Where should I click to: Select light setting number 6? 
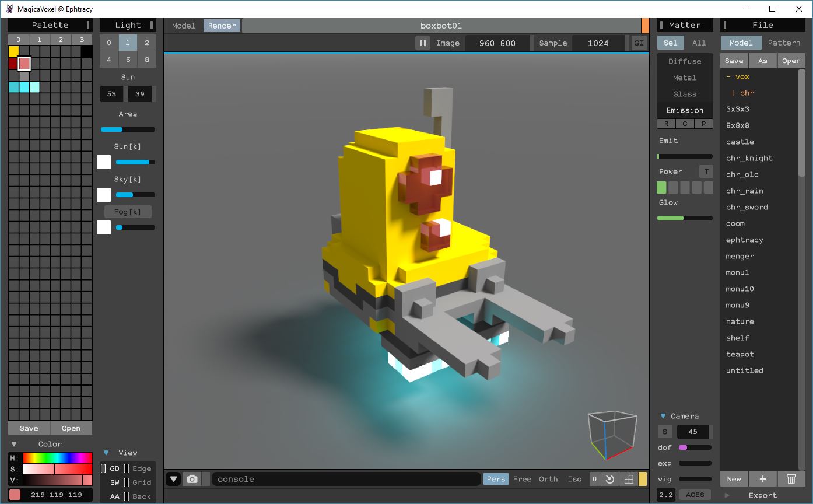(128, 60)
